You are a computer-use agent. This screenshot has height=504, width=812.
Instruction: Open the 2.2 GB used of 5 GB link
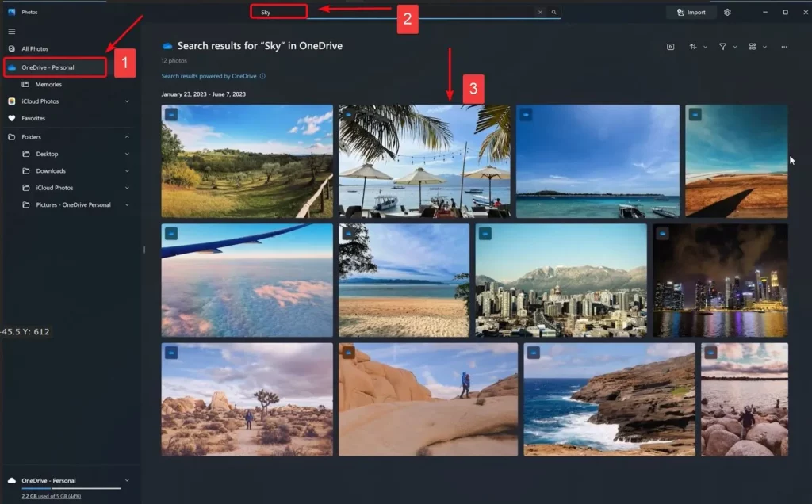point(52,496)
